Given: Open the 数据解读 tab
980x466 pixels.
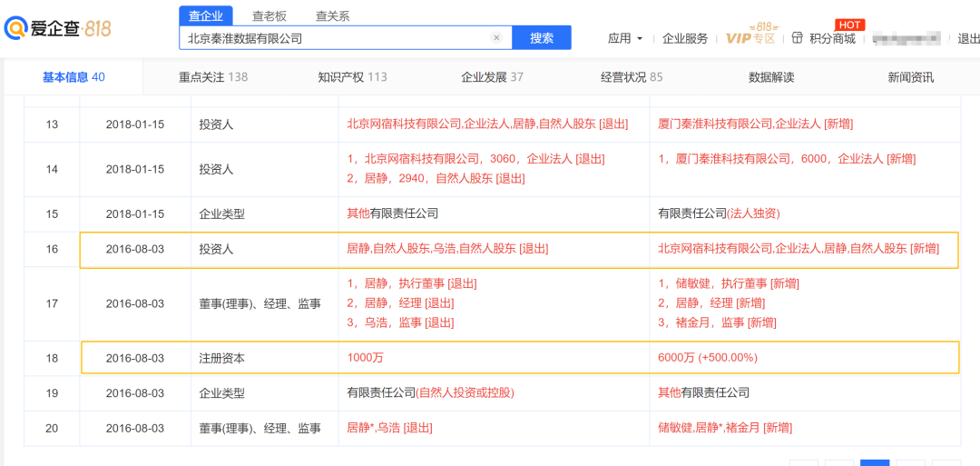Looking at the screenshot, I should pyautogui.click(x=771, y=77).
